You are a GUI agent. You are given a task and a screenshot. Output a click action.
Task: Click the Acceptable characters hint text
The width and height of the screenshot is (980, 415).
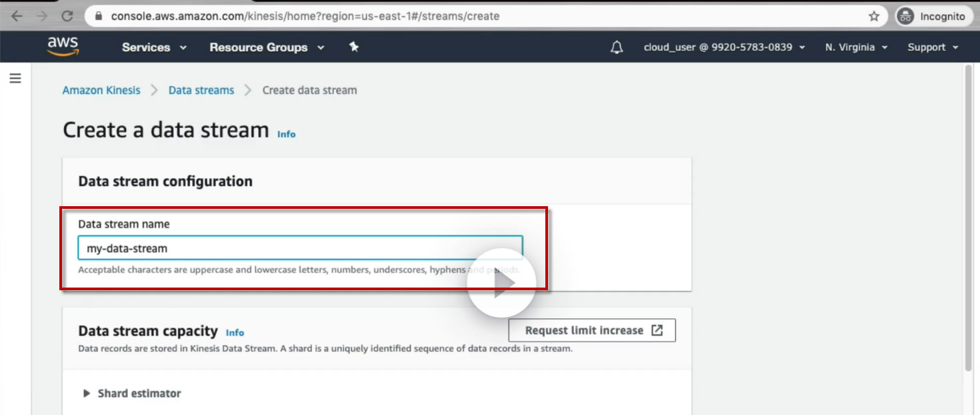click(299, 270)
